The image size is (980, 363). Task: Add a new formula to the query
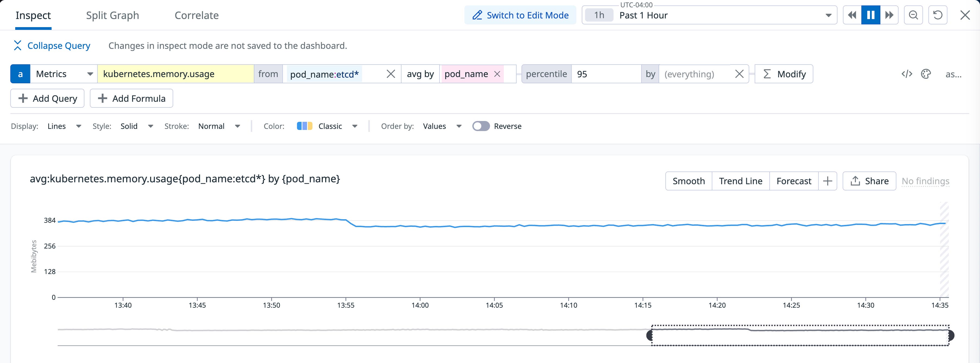pyautogui.click(x=131, y=98)
